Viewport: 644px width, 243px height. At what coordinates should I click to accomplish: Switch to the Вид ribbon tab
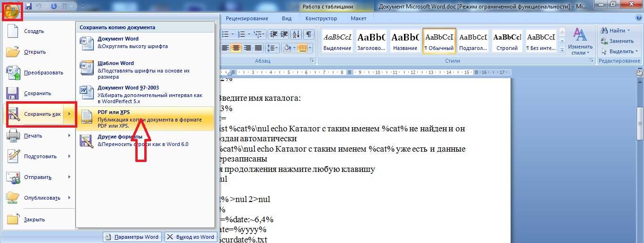(287, 18)
